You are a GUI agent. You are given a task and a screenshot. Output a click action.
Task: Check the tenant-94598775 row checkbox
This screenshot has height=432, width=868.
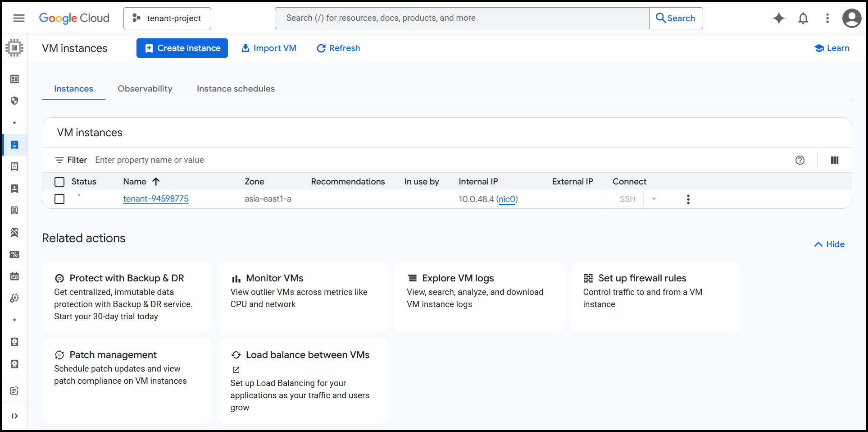point(59,199)
